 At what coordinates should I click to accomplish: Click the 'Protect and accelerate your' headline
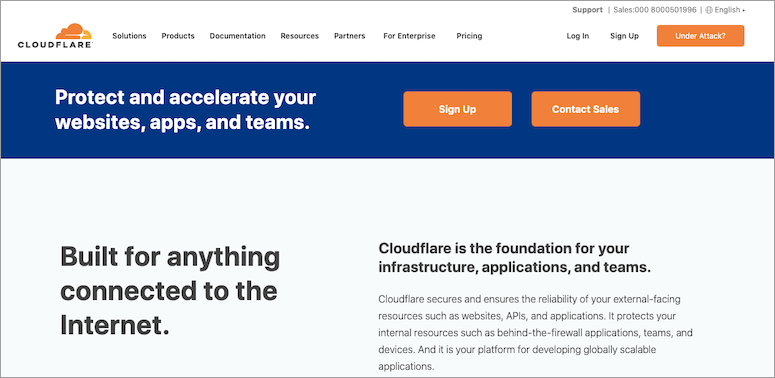click(x=185, y=97)
